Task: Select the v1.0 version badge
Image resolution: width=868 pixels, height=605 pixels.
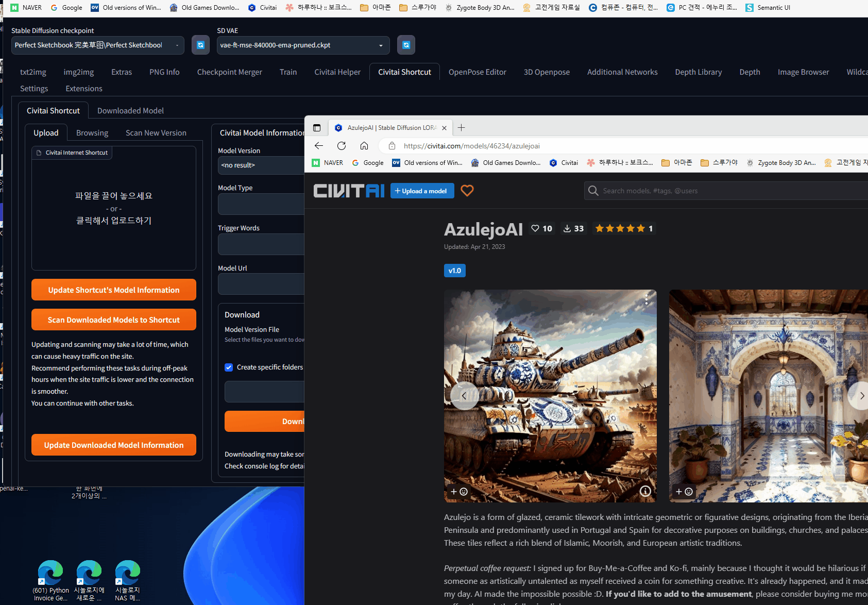Action: click(455, 271)
